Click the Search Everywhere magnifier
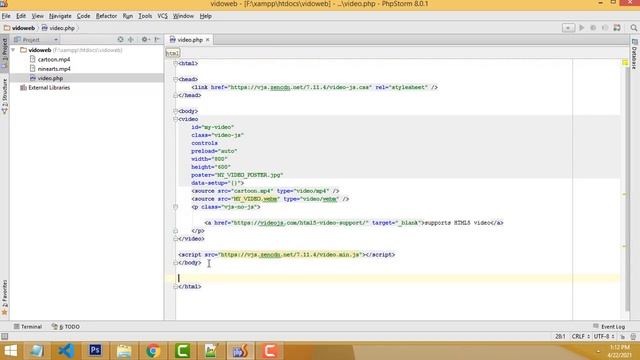This screenshot has height=360, width=640. point(633,28)
